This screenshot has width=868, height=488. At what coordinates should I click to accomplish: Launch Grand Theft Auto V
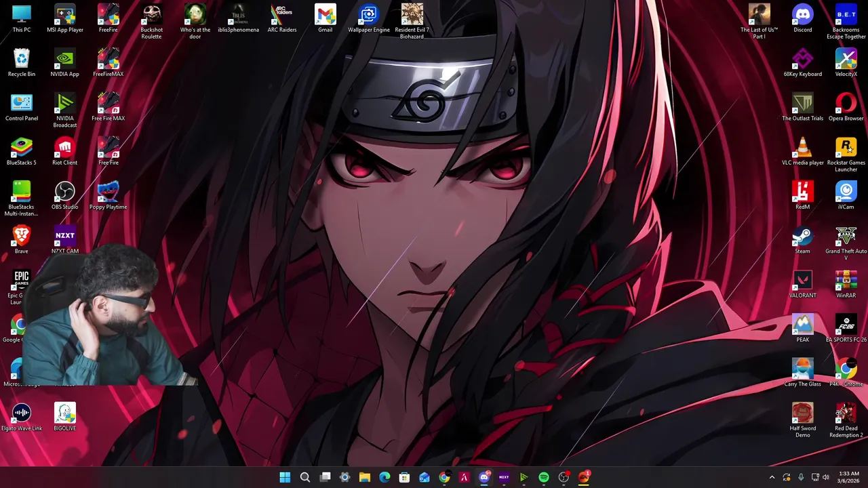tap(846, 243)
